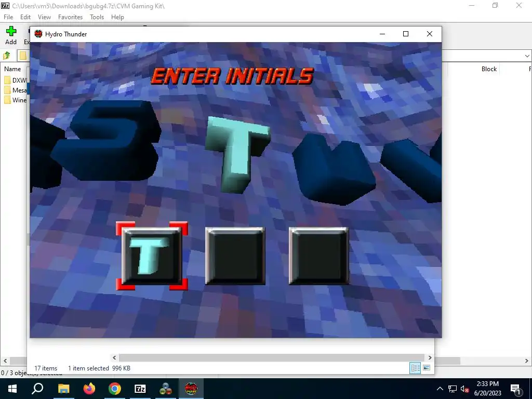Select the highlighted letter T
The height and width of the screenshot is (399, 532).
point(237,155)
